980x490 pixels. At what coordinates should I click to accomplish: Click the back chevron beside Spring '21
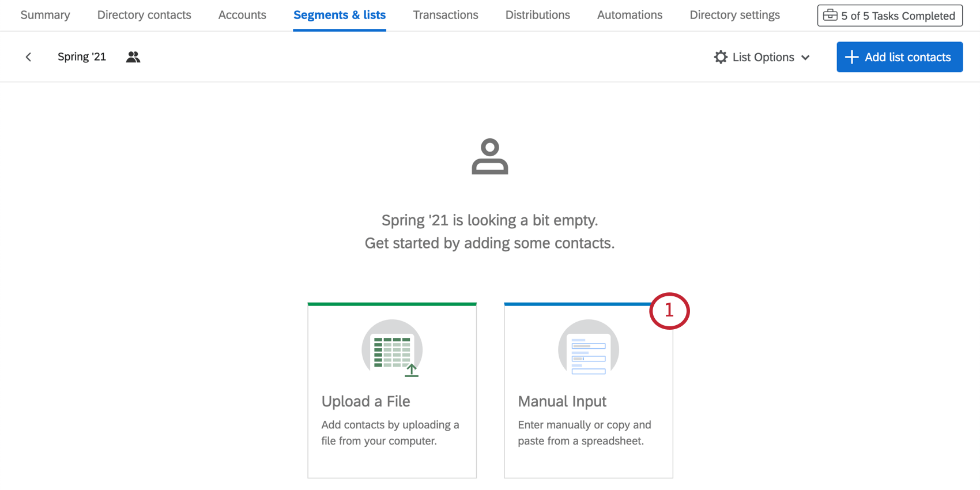[x=28, y=56]
